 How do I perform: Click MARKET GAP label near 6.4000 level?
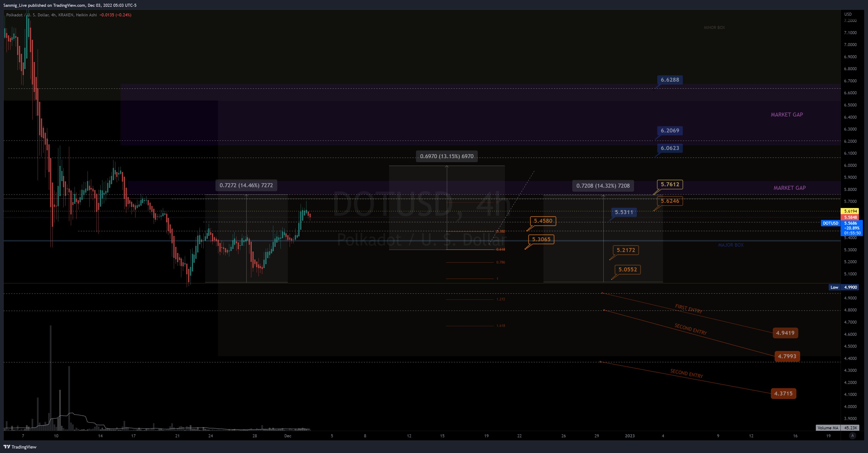point(786,115)
